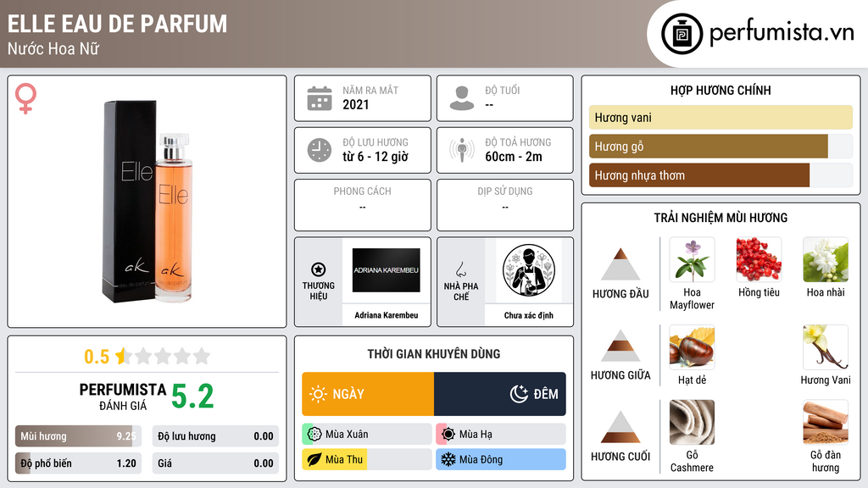Select the Mùa Đông season bar
Image resolution: width=868 pixels, height=488 pixels.
501,459
